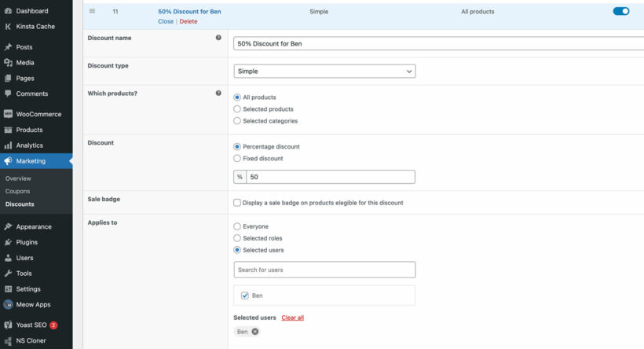Image resolution: width=644 pixels, height=349 pixels.
Task: Click the WooCommerce logo icon
Action: (x=8, y=114)
